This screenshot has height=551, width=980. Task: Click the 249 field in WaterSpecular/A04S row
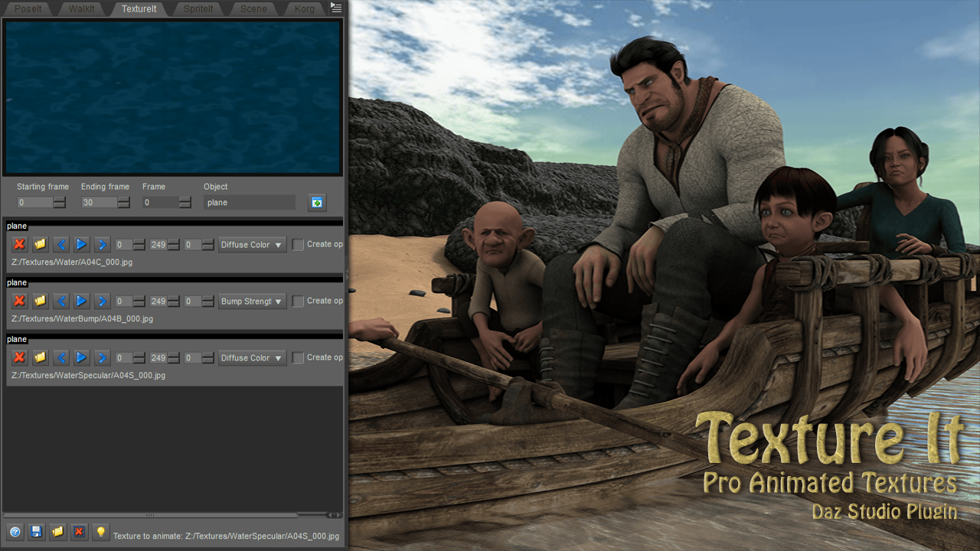click(x=158, y=358)
